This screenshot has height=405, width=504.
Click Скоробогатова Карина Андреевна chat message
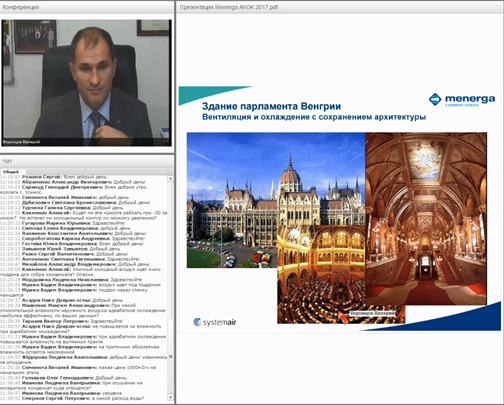(72, 238)
